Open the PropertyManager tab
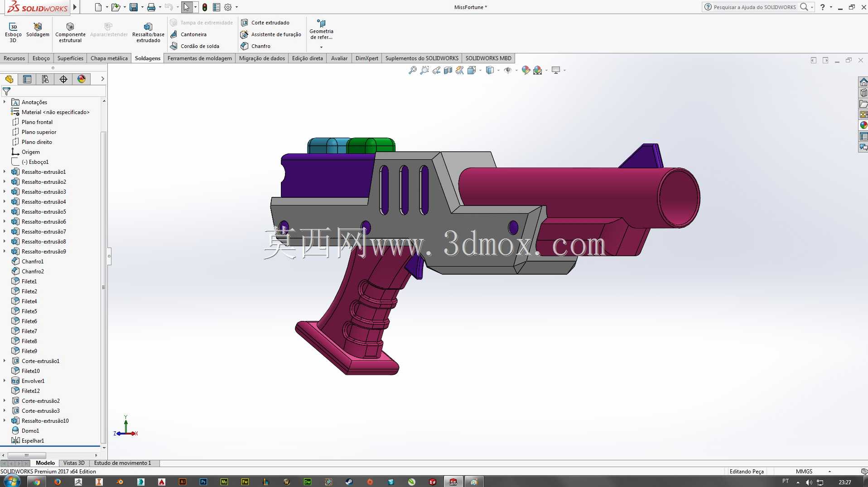 (27, 79)
